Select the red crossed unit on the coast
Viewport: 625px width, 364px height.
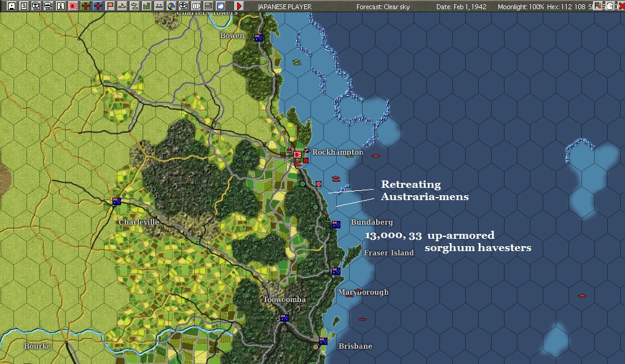click(x=318, y=184)
